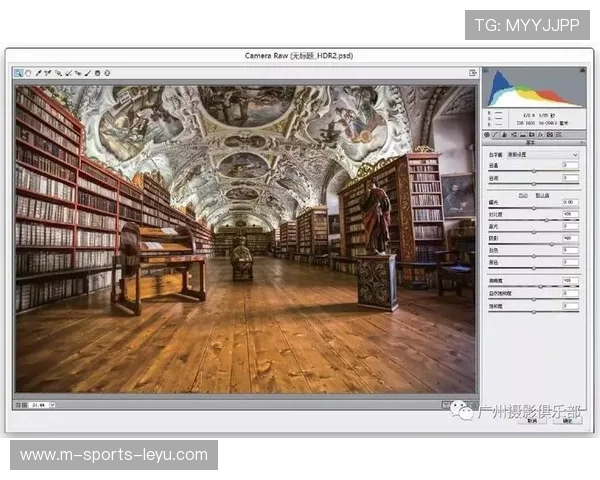Toggle full screen mode icon
This screenshot has width=600, height=480.
tap(471, 73)
